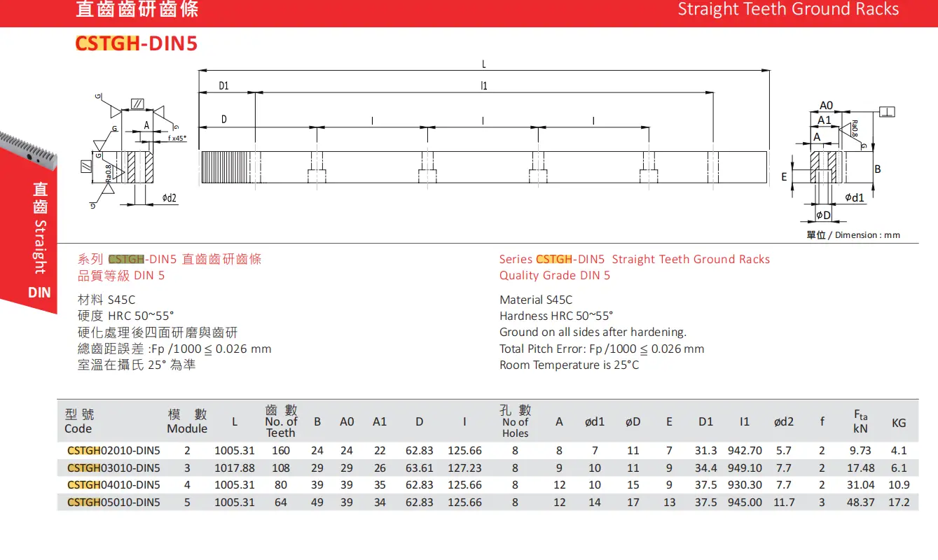The width and height of the screenshot is (938, 560).
Task: Click 'Room Temperature is 25°C' line
Action: [569, 365]
